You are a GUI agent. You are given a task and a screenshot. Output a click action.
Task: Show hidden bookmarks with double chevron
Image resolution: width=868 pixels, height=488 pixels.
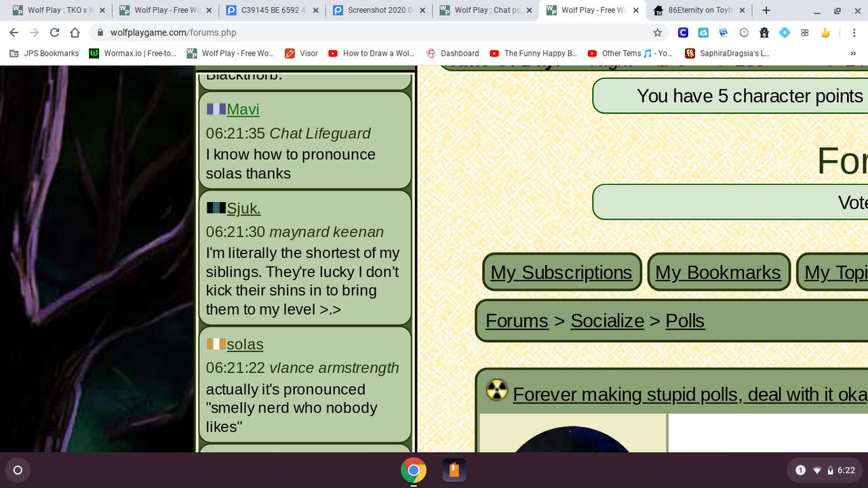click(x=853, y=54)
